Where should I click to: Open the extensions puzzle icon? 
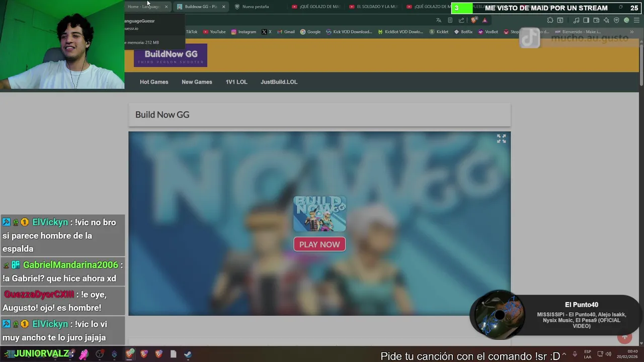tap(550, 20)
